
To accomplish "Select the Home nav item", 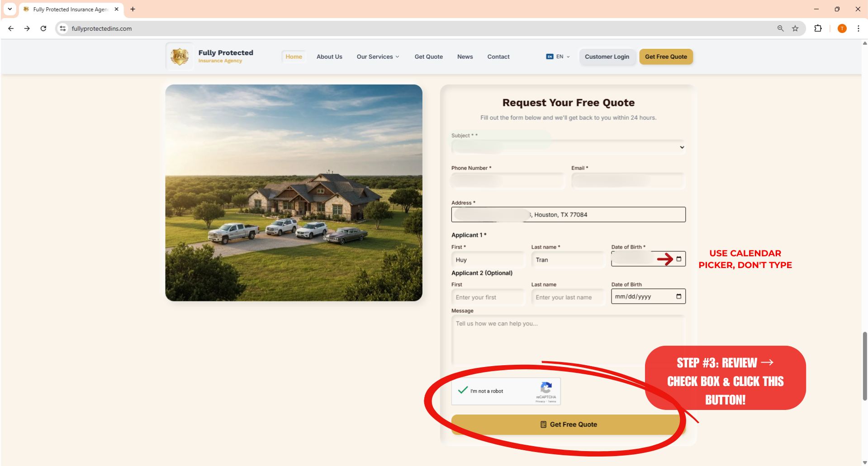I will pyautogui.click(x=294, y=56).
